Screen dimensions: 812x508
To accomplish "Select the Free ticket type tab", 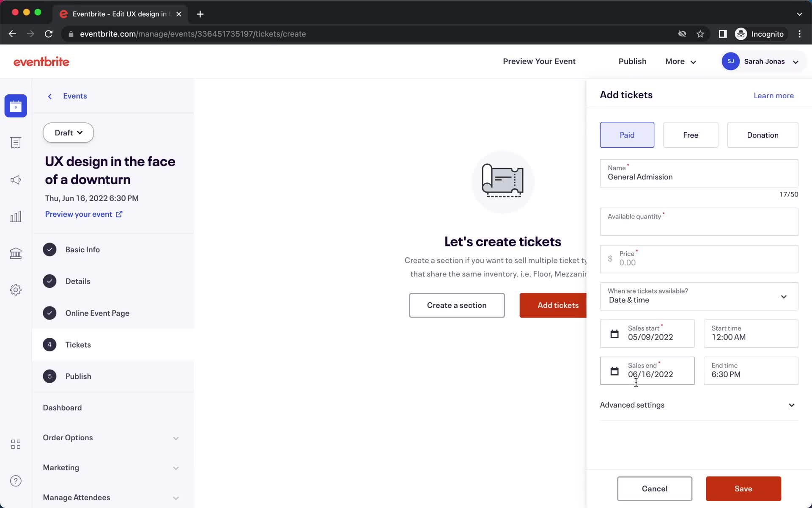I will [x=691, y=135].
